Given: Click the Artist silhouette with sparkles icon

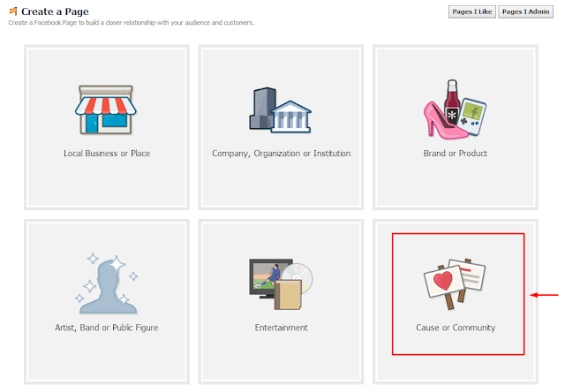Looking at the screenshot, I should (107, 284).
